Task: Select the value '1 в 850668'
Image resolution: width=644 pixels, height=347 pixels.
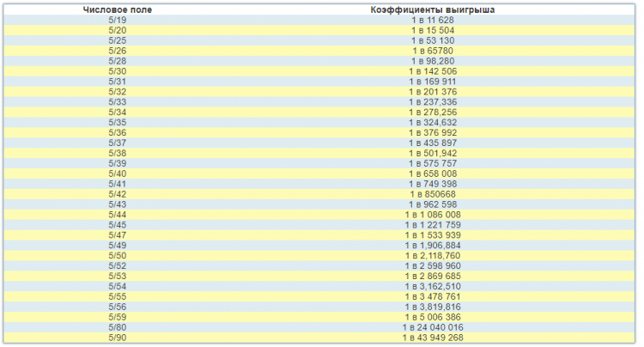Action: pos(433,195)
